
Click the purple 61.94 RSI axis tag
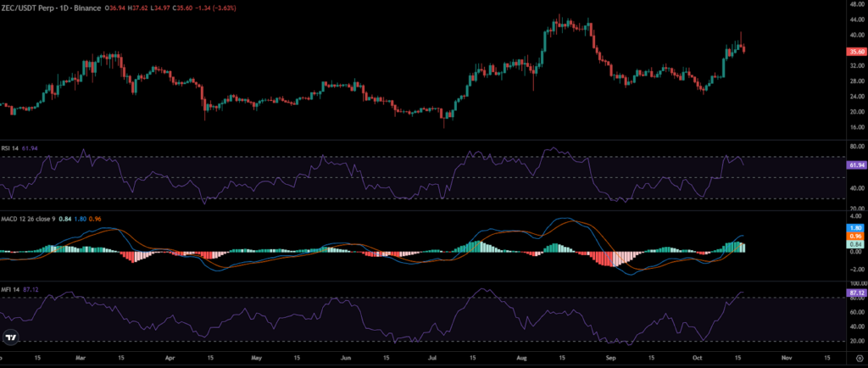tap(855, 164)
